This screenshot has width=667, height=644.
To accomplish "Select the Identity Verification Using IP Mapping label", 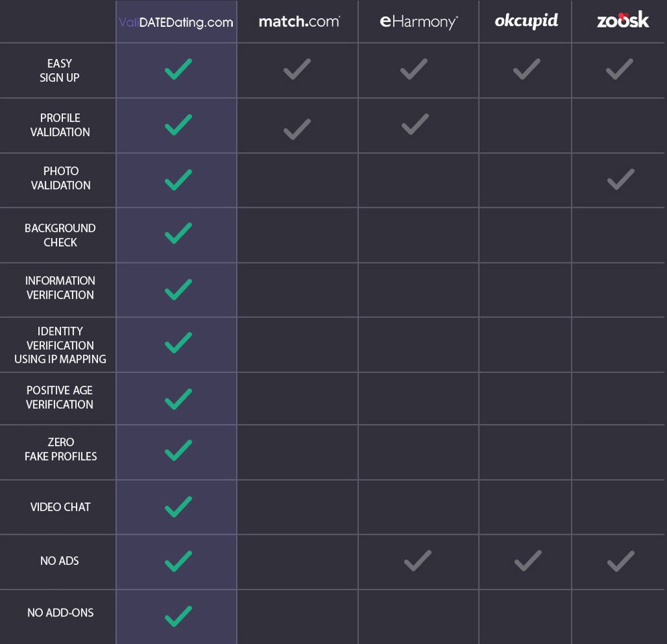I will (x=60, y=345).
